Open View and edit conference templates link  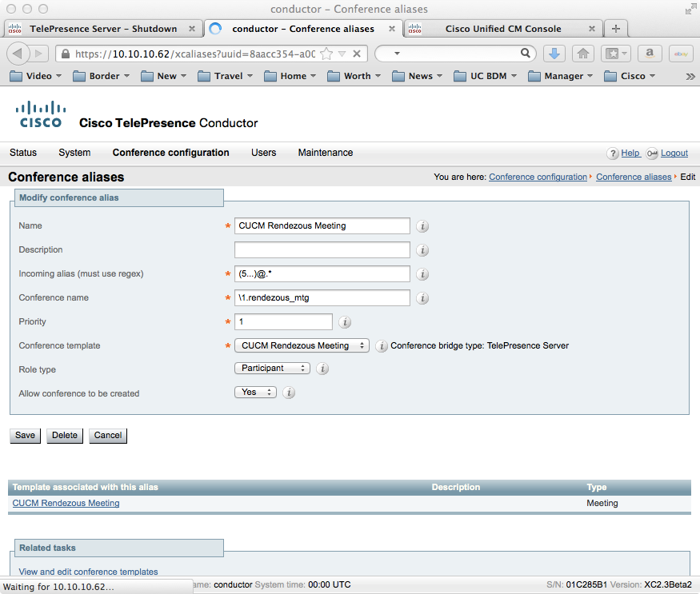[x=88, y=572]
